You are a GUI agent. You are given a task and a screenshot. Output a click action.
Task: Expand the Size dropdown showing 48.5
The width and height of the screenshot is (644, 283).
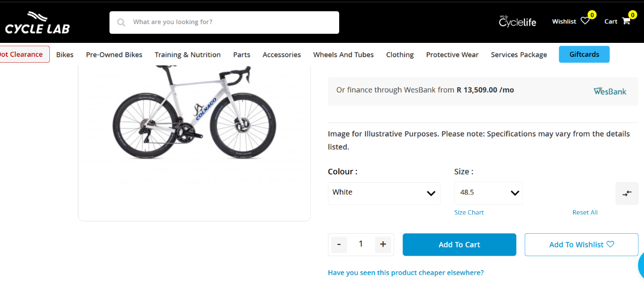click(x=488, y=193)
